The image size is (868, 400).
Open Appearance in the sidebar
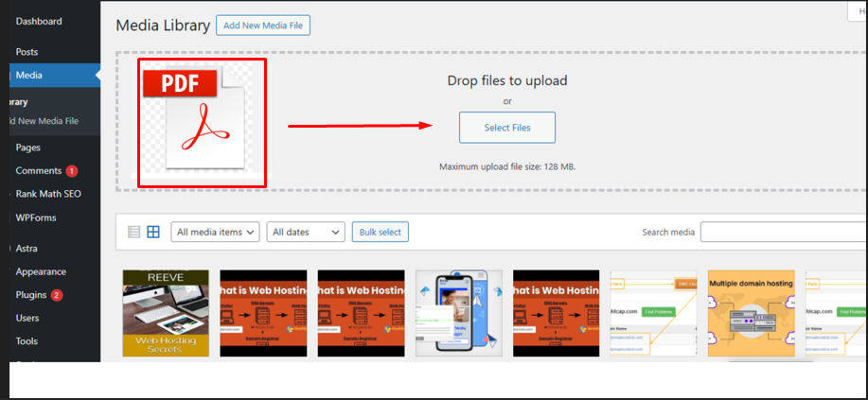pos(41,272)
